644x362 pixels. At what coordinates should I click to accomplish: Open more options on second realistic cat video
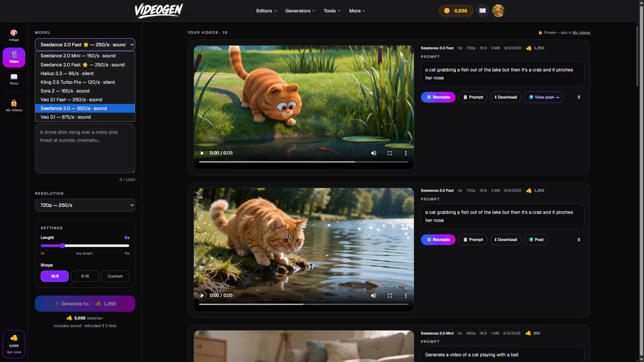pyautogui.click(x=406, y=296)
